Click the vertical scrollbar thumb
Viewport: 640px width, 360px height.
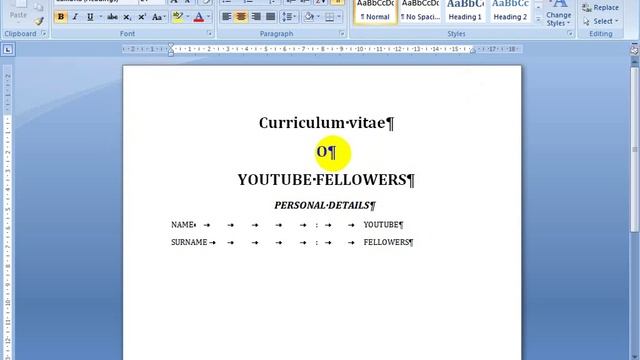point(635,150)
